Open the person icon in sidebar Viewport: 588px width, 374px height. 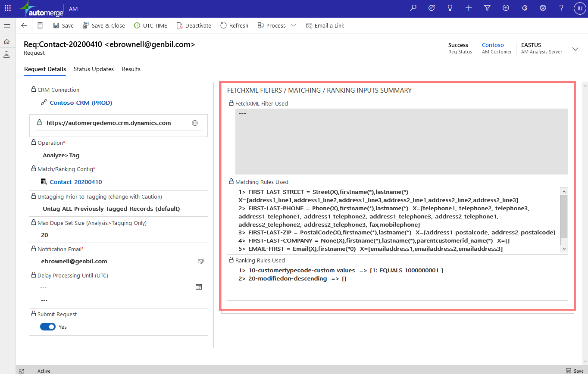(7, 55)
